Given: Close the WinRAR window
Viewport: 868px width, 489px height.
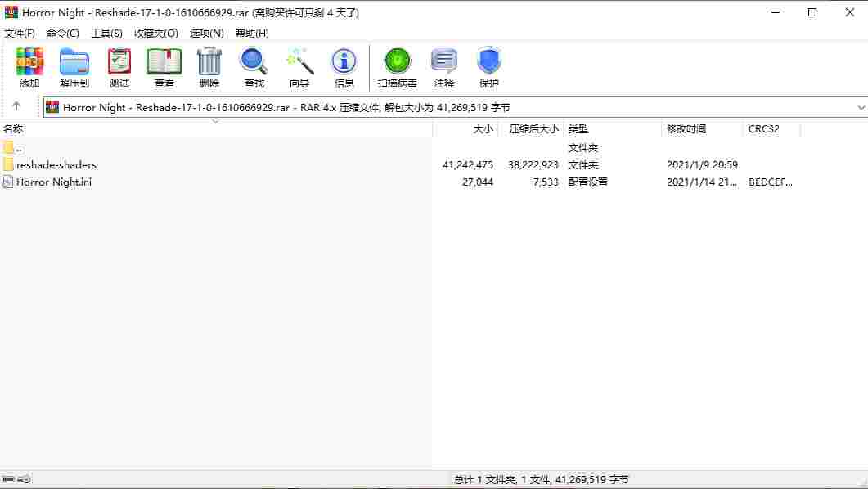Looking at the screenshot, I should [x=850, y=12].
